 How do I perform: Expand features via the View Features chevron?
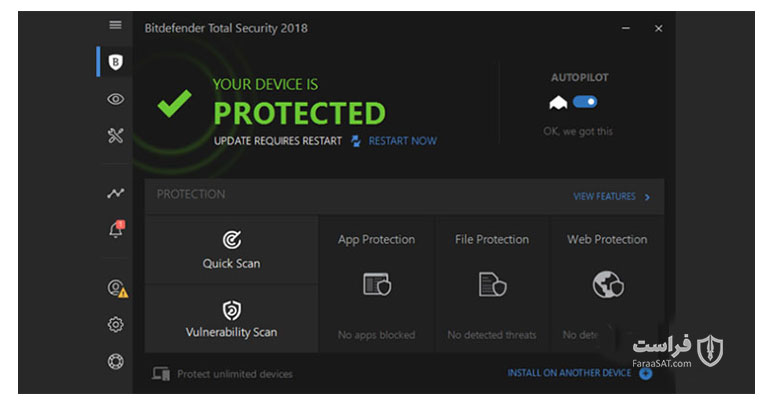(647, 197)
